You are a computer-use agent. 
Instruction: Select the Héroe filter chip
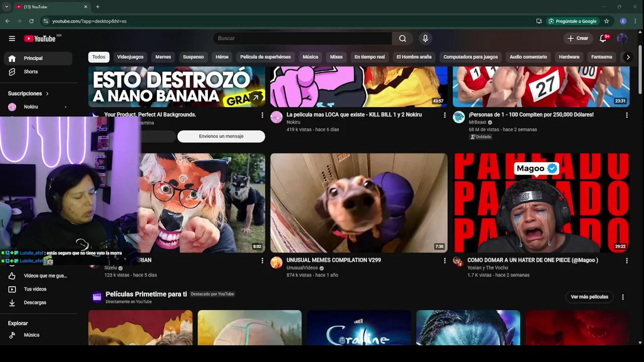(x=222, y=57)
